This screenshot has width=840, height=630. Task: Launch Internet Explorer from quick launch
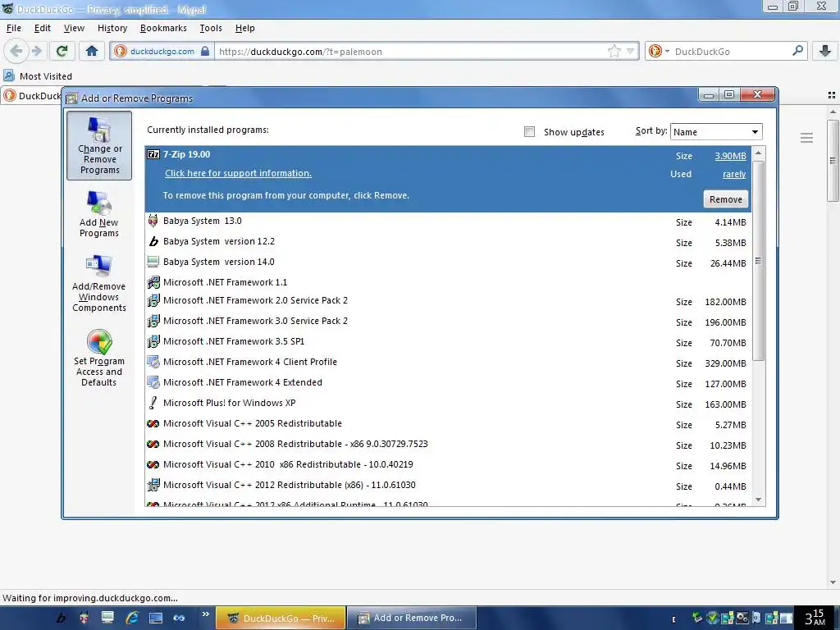point(132,618)
